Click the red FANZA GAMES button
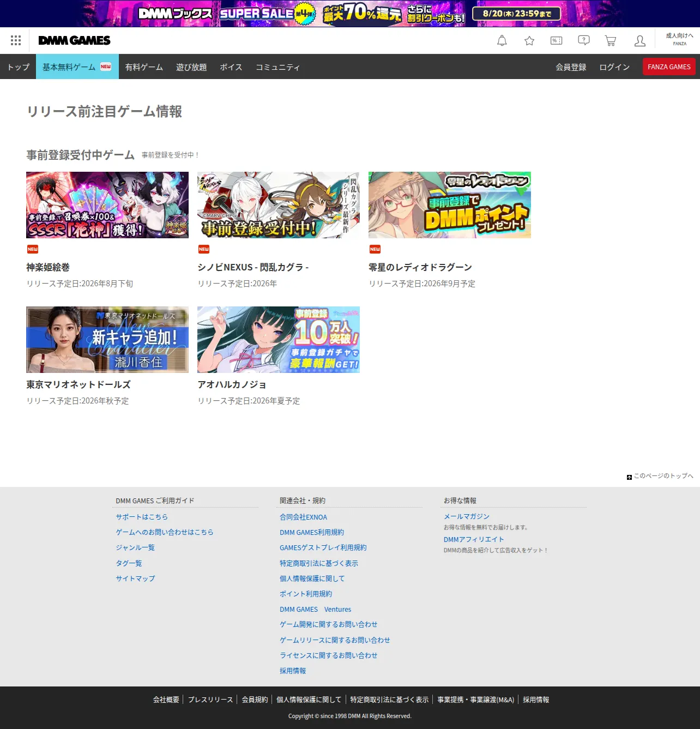This screenshot has width=700, height=729. (x=669, y=67)
